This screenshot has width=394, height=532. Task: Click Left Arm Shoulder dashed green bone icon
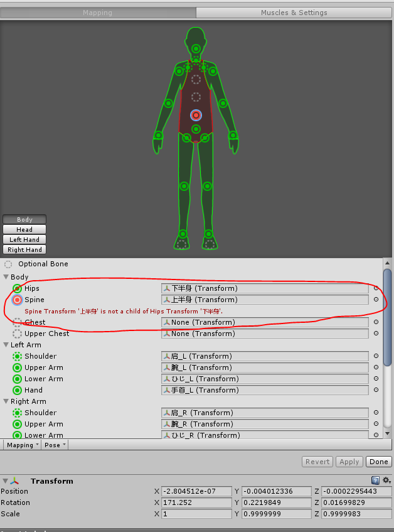17,356
